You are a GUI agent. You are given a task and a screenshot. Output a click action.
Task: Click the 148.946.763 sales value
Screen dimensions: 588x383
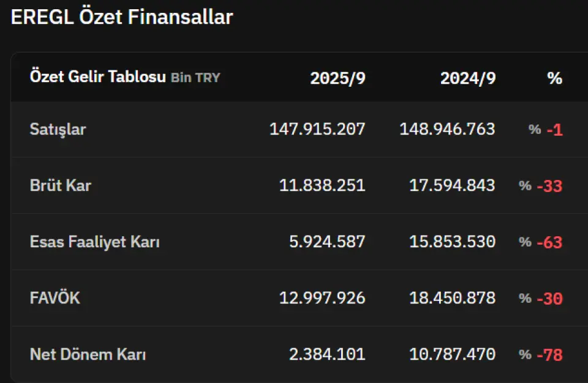coord(447,129)
